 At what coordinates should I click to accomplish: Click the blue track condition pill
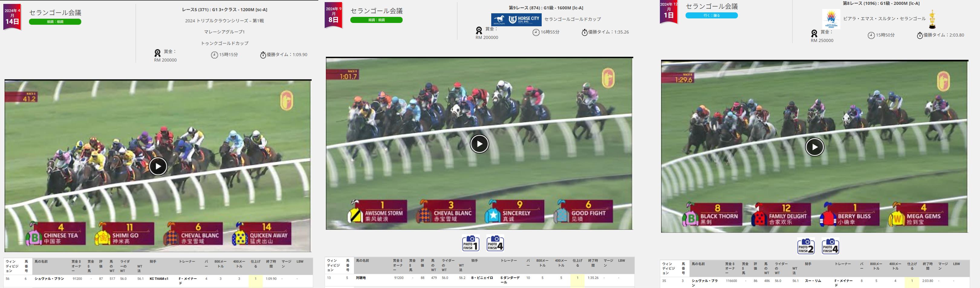pos(711,16)
